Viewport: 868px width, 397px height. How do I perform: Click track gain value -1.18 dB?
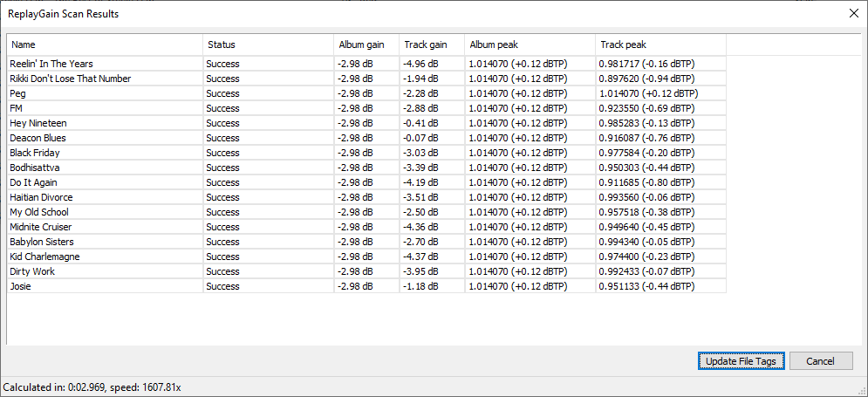(x=420, y=286)
